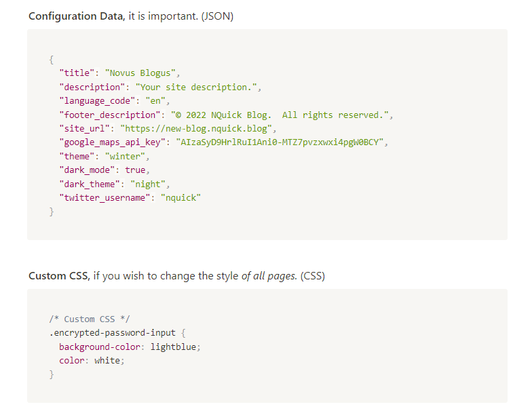Click the bold "Configuration Data" heading text
Image resolution: width=532 pixels, height=413 pixels.
tap(76, 16)
